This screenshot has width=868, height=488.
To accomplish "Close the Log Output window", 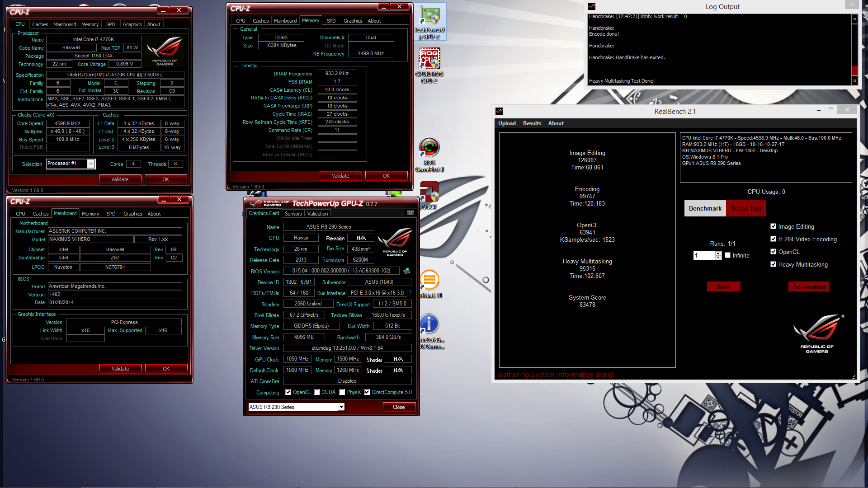I will (x=852, y=5).
